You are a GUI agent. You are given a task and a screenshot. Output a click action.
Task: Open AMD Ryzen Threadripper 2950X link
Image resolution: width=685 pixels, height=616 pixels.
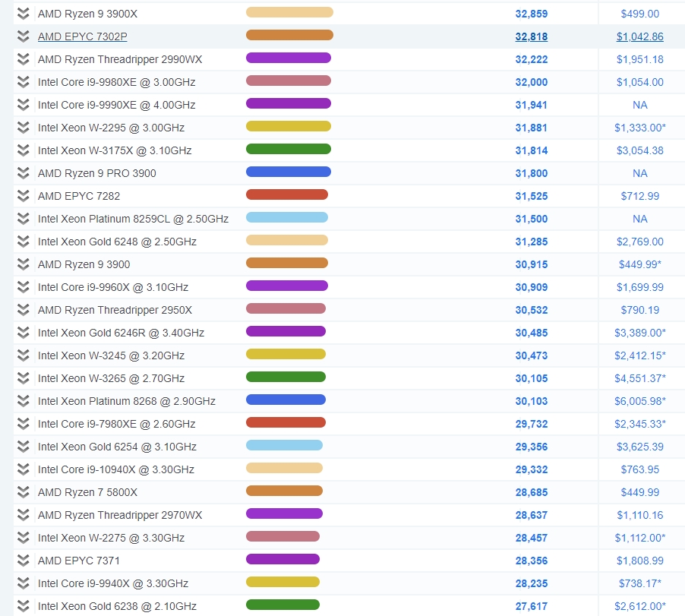pyautogui.click(x=115, y=310)
